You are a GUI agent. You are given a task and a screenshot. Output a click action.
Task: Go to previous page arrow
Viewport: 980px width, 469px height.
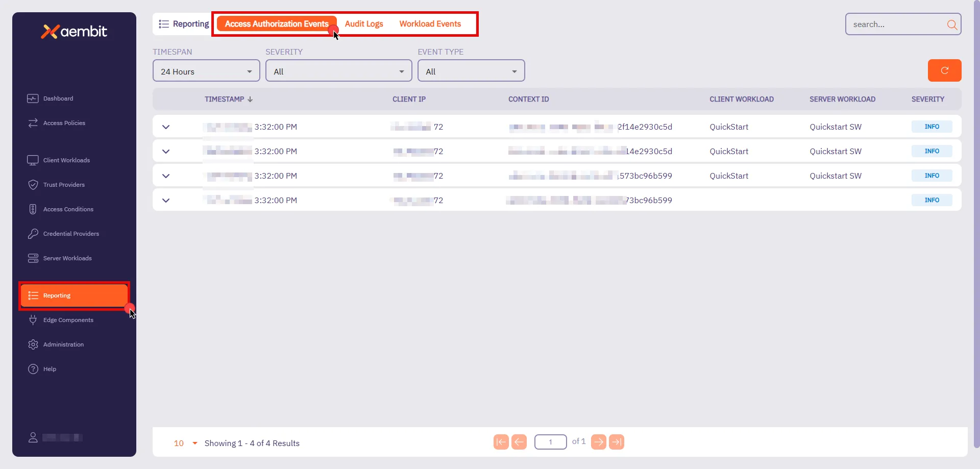click(x=519, y=442)
